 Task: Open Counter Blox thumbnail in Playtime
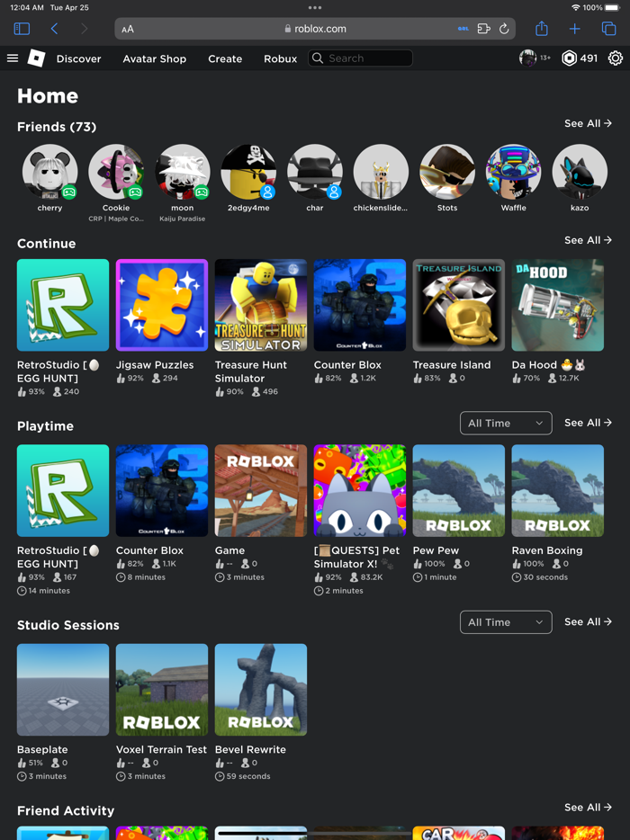point(162,490)
